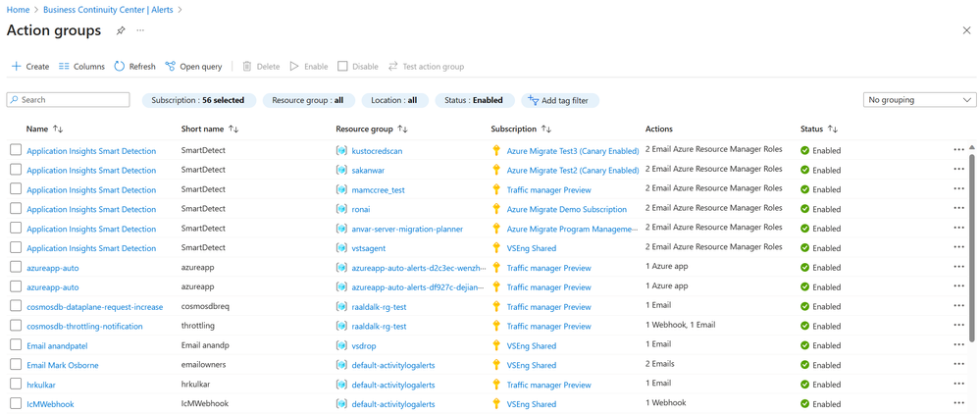Open row menu for Email anandpatel row
The height and width of the screenshot is (414, 980).
[958, 345]
